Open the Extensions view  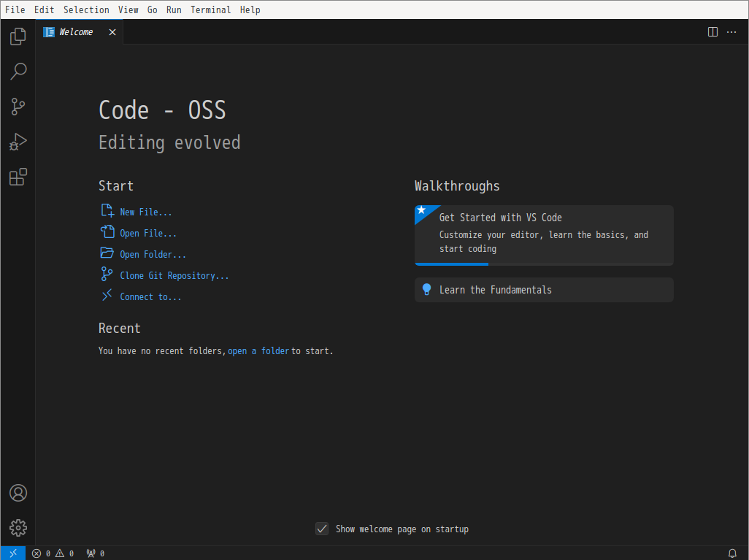18,177
